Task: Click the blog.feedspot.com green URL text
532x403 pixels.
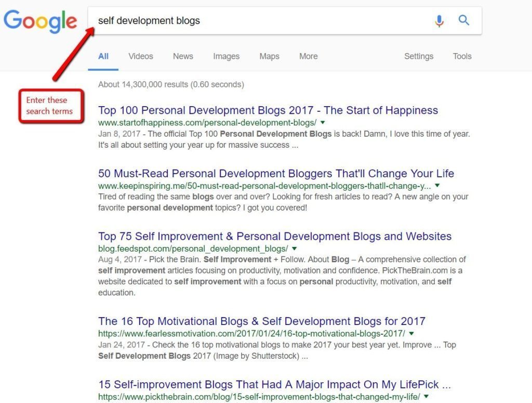Action: coord(193,249)
